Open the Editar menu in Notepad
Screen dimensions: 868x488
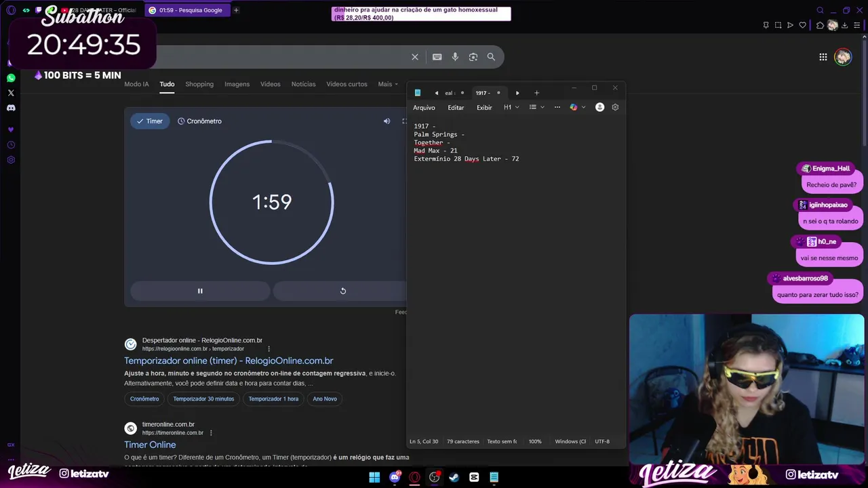click(x=456, y=107)
